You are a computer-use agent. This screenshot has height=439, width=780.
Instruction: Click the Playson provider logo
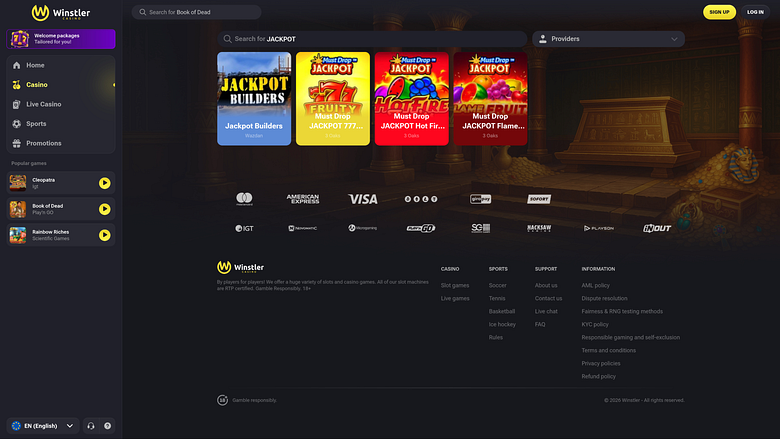(598, 228)
